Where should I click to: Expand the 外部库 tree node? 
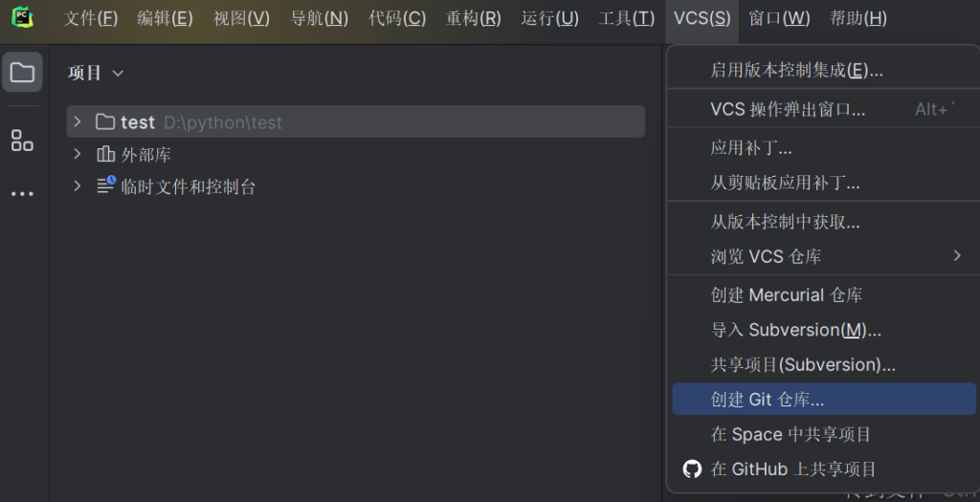pos(78,154)
